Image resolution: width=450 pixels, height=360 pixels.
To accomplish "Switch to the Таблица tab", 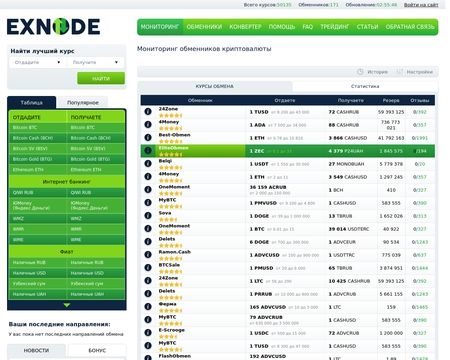I will click(32, 103).
